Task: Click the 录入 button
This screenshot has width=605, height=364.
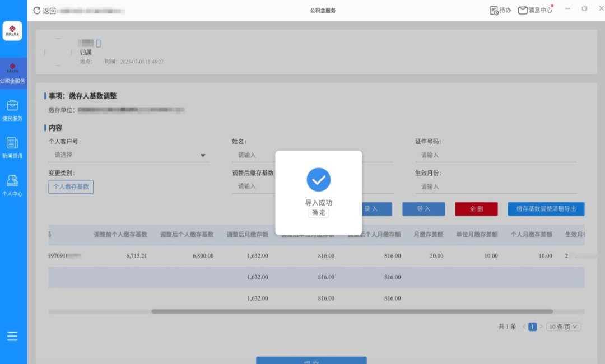Action: point(377,209)
